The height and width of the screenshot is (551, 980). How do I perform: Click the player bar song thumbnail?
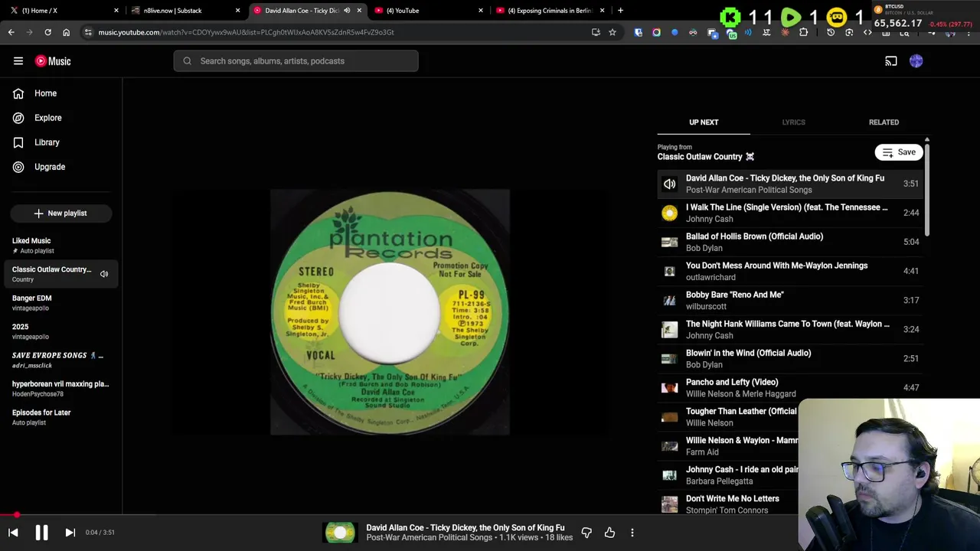pyautogui.click(x=340, y=533)
